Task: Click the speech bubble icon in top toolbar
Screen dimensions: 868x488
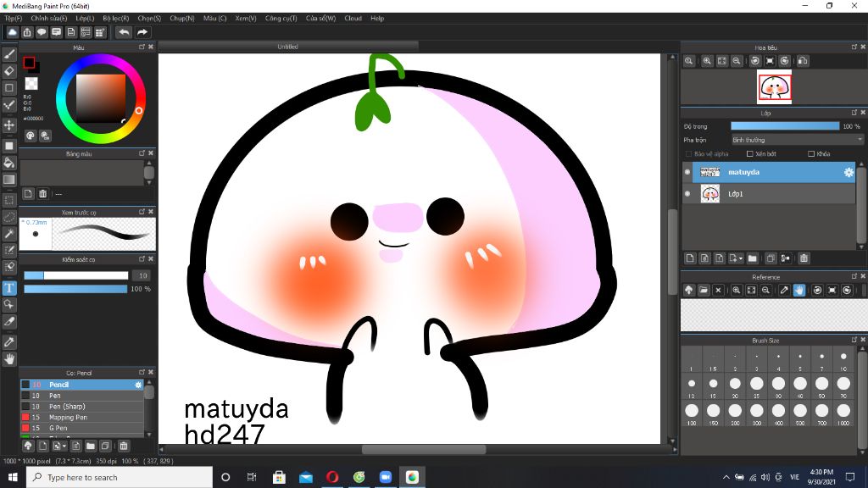Action: tap(42, 32)
